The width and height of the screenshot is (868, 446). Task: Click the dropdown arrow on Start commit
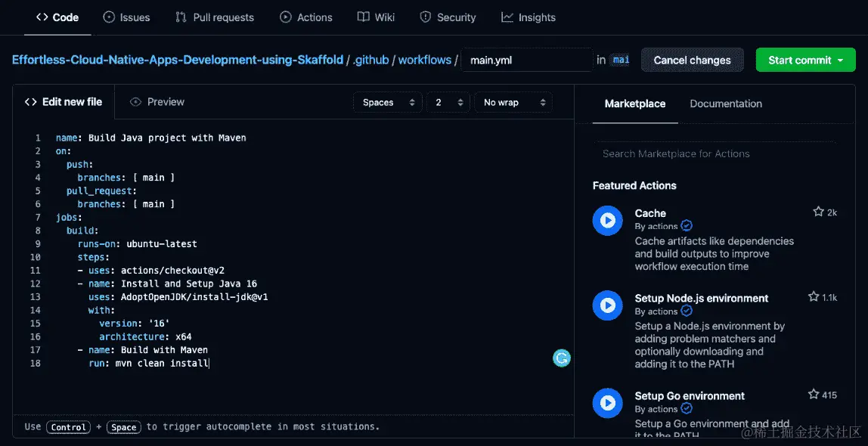pos(840,60)
